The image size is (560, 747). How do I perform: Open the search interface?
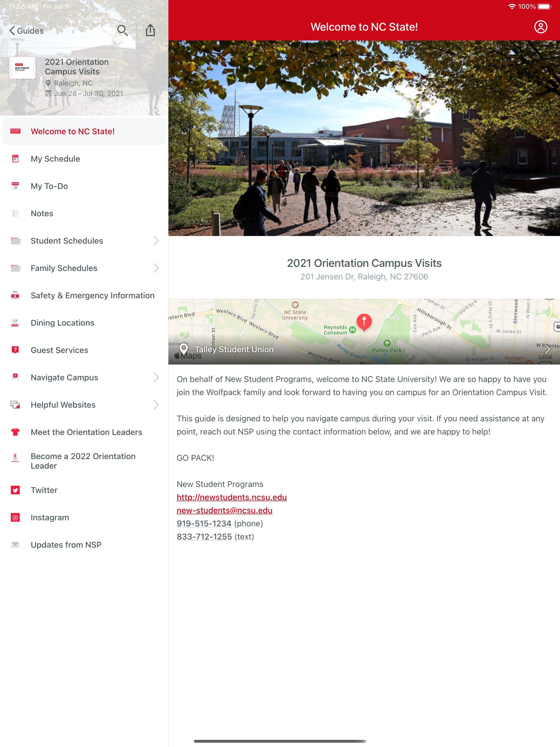pyautogui.click(x=122, y=31)
